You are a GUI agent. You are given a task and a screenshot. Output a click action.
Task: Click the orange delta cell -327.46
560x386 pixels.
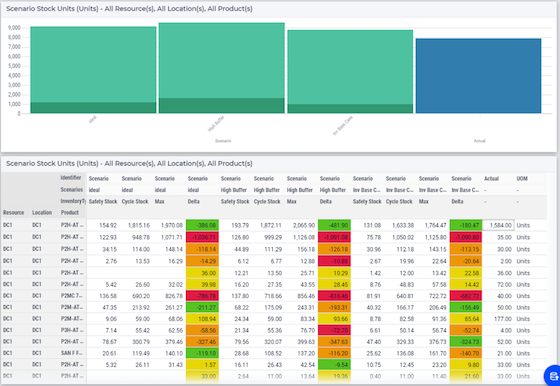tap(202, 342)
